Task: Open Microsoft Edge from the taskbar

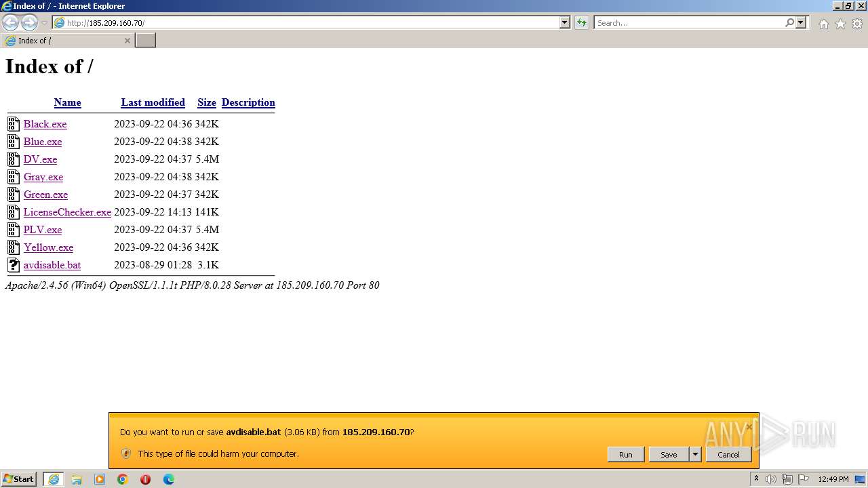Action: click(168, 479)
